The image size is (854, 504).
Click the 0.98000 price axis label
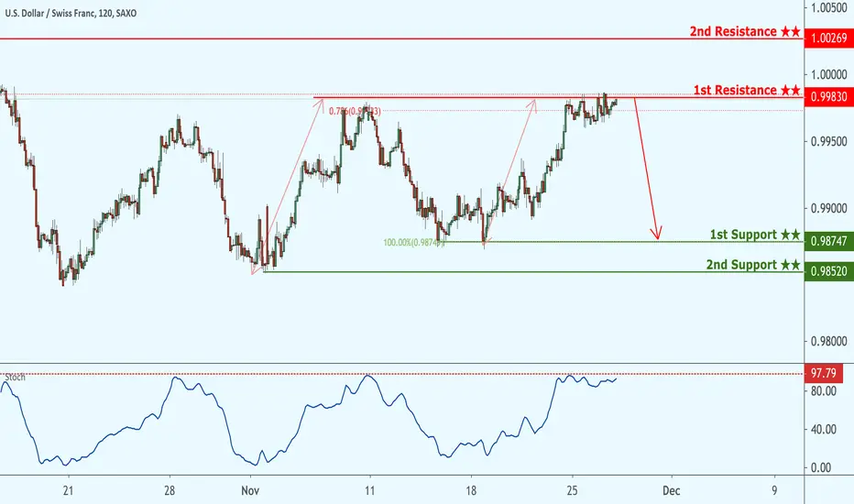coord(829,342)
